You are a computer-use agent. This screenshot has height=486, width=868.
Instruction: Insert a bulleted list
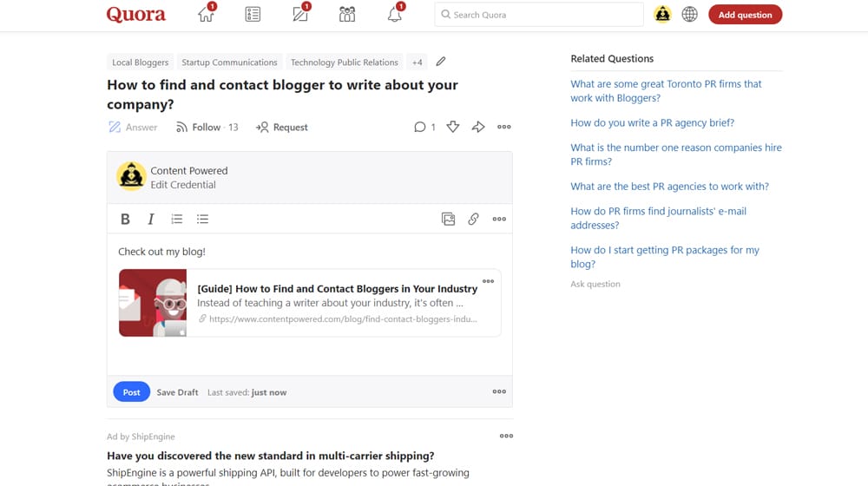(202, 220)
